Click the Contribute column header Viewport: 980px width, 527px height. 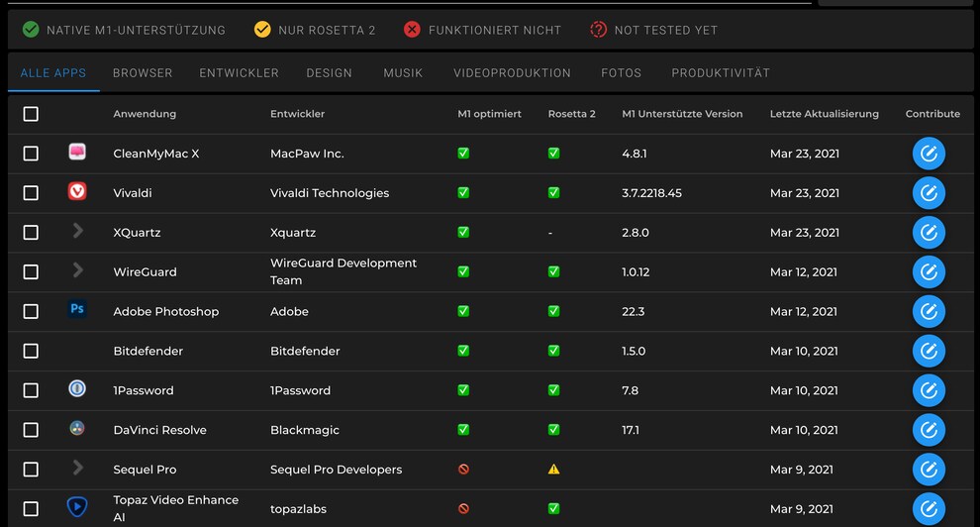tap(932, 114)
